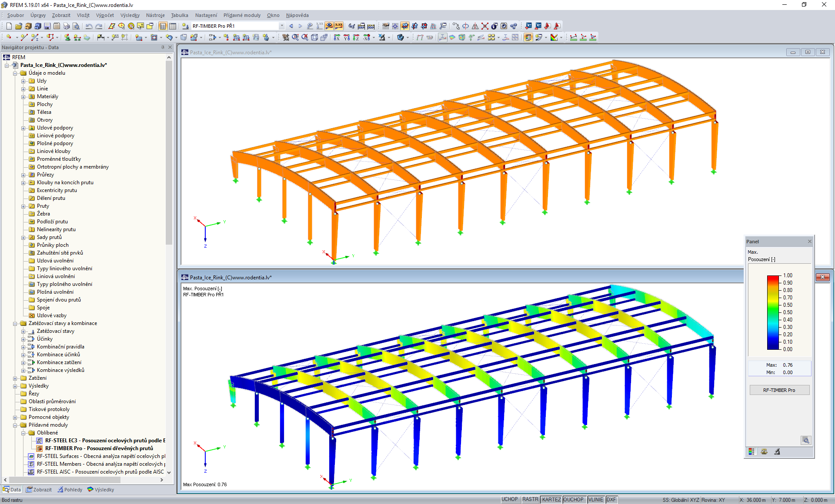835x504 pixels.
Task: Collapse the Přídavné moduly branch
Action: click(14, 425)
